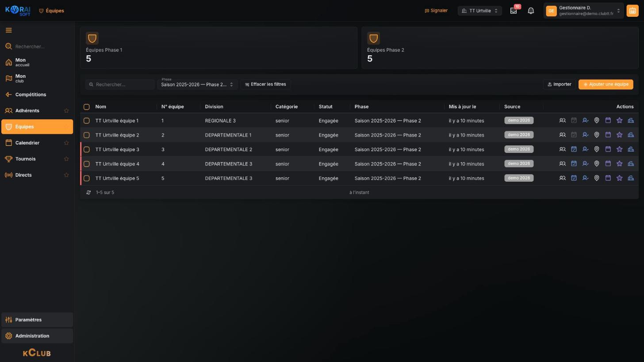Expand the Gestionnaire D. account menu

pyautogui.click(x=584, y=11)
